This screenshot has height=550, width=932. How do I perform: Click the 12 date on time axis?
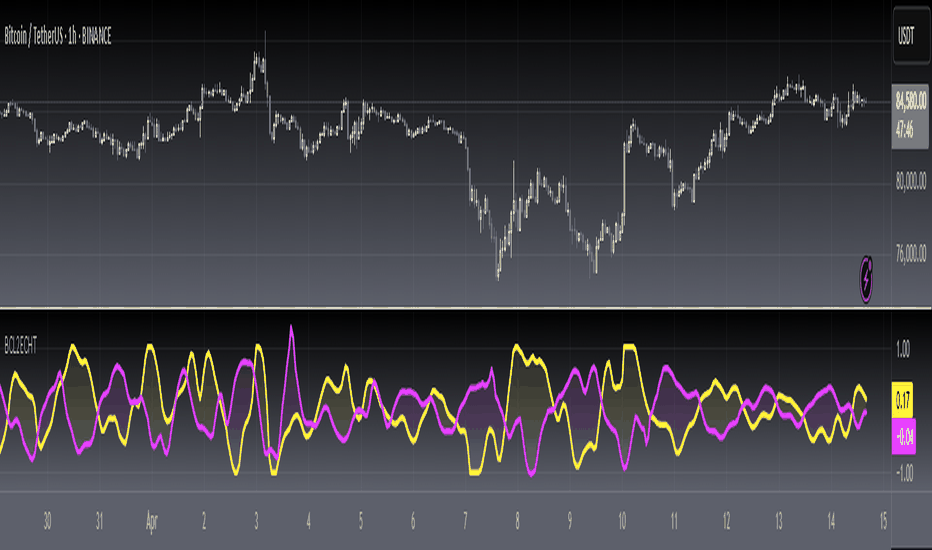726,521
